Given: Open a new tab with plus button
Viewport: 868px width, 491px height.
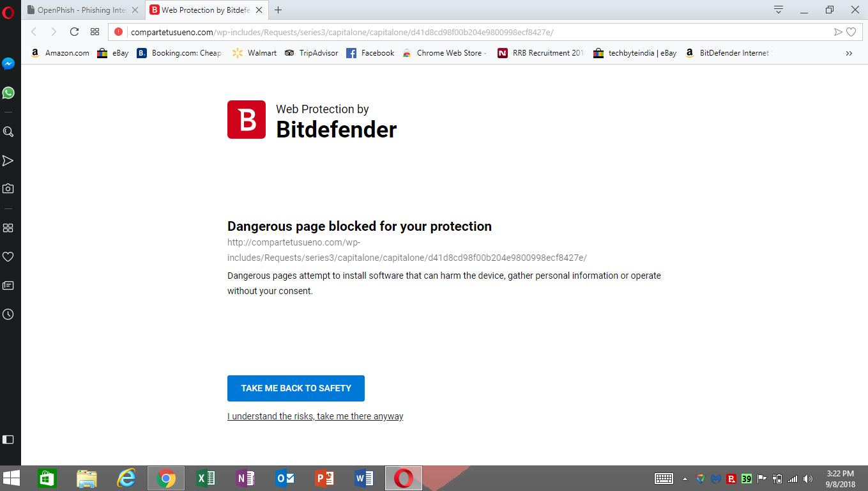Looking at the screenshot, I should tap(278, 10).
